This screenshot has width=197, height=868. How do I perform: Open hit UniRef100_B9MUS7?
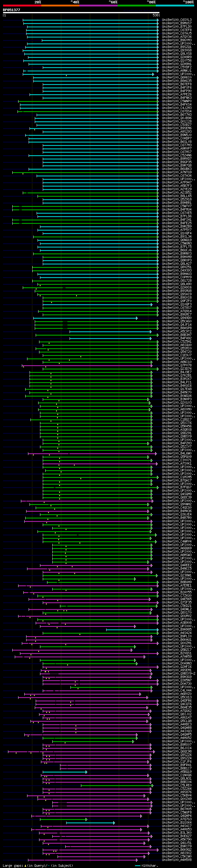[x=176, y=23]
